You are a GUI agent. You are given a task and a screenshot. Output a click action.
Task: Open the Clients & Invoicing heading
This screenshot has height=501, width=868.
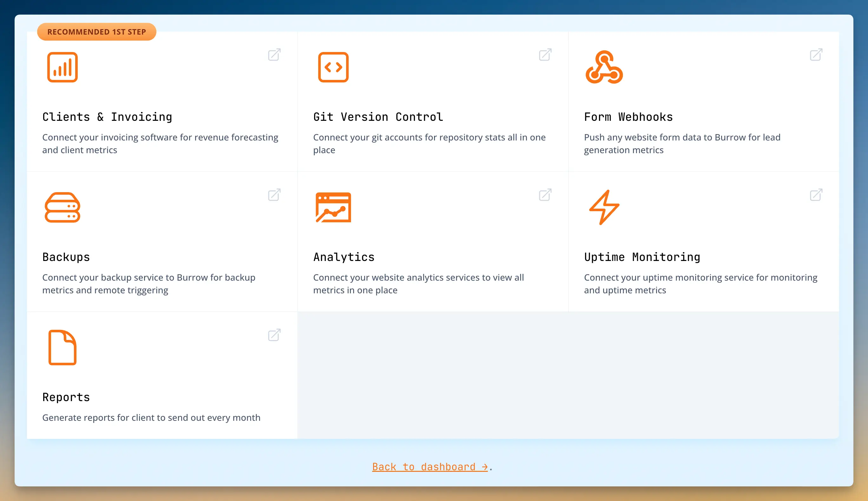(107, 117)
